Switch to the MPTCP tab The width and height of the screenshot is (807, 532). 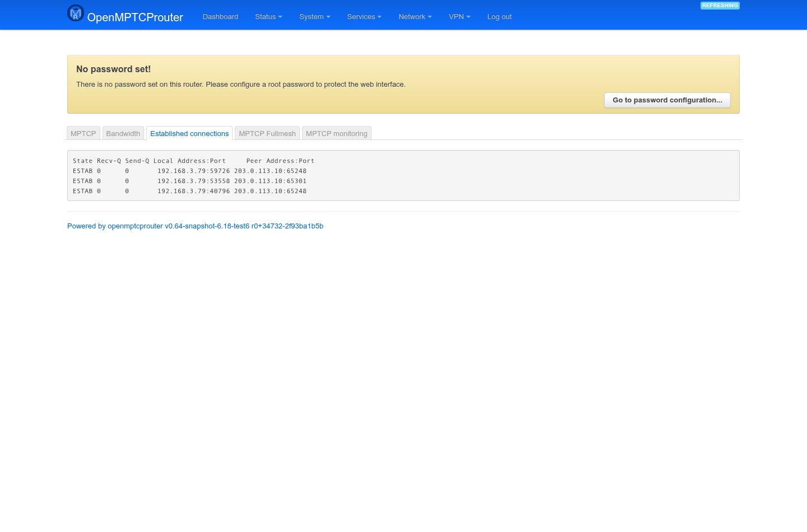(84, 133)
